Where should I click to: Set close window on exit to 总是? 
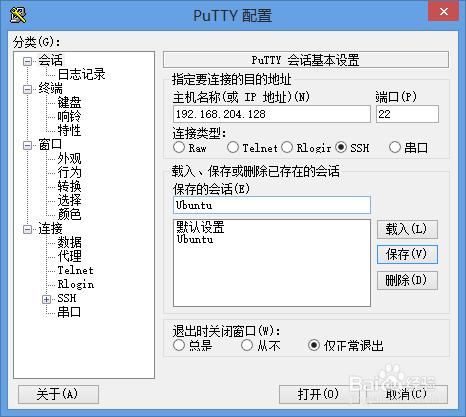tap(179, 345)
